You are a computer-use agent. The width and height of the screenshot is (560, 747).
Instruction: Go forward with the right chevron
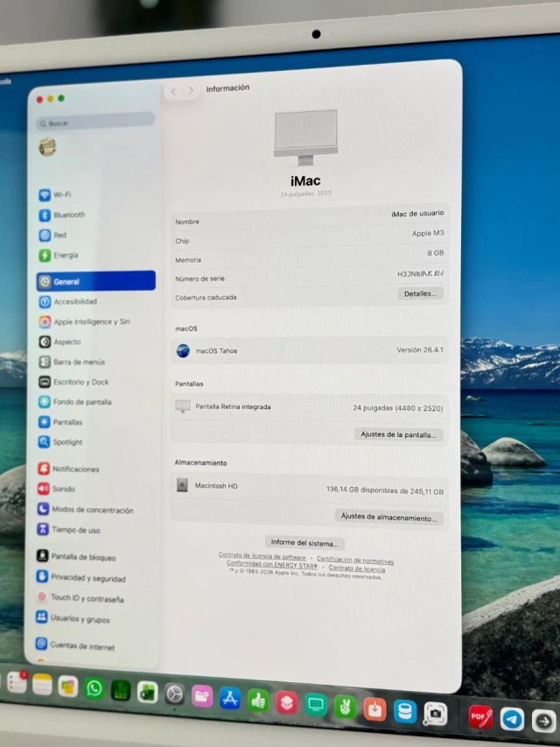pos(191,90)
